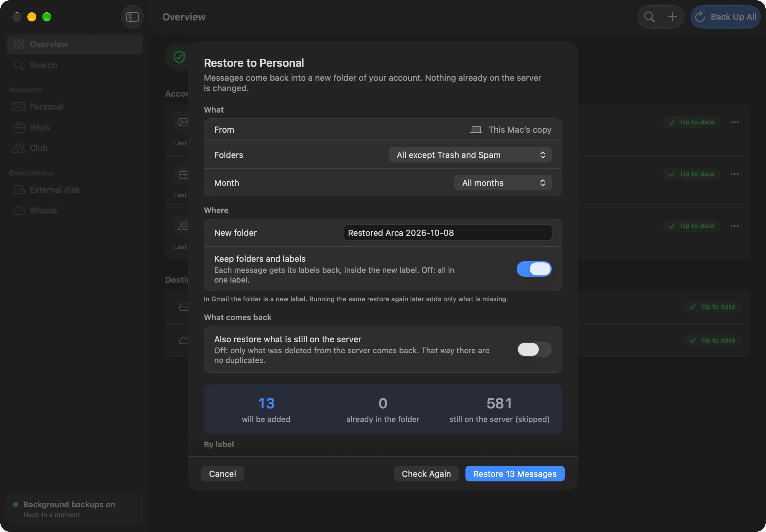Click the Check Again button
Screen dimensions: 766x532
tap(426, 474)
